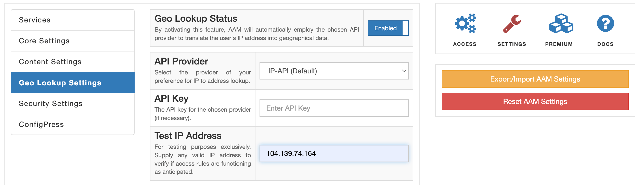Click Reset AAM Settings button
This screenshot has width=644, height=185.
[x=535, y=101]
